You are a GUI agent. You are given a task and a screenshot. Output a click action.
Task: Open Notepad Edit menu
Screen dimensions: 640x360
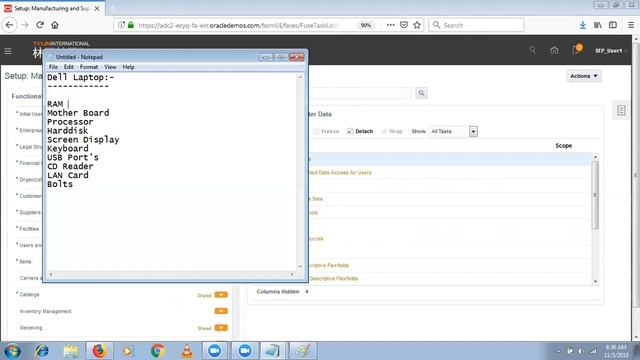coord(69,67)
